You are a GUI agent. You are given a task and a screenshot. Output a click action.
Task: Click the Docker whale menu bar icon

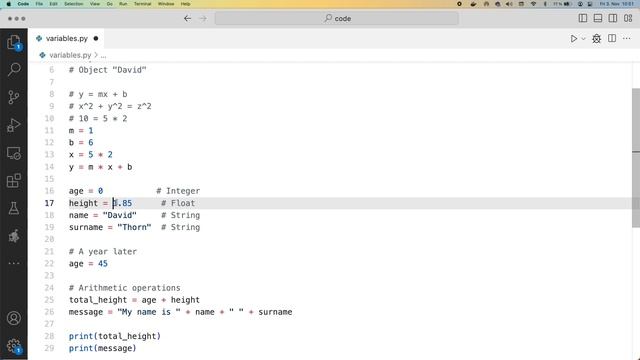(473, 4)
